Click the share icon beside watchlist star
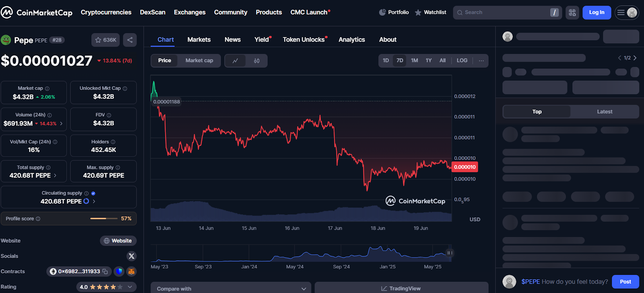Viewport: 644px width, 293px height. tap(130, 40)
